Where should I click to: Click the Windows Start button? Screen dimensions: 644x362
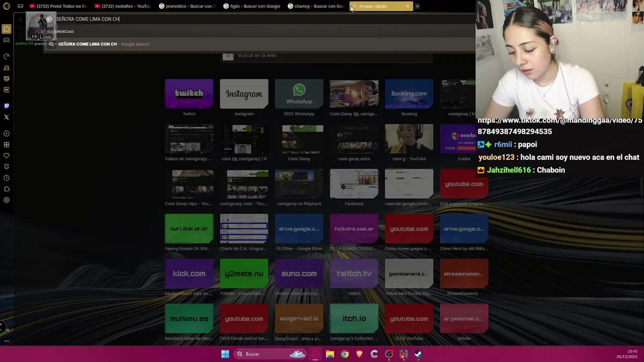tap(225, 354)
